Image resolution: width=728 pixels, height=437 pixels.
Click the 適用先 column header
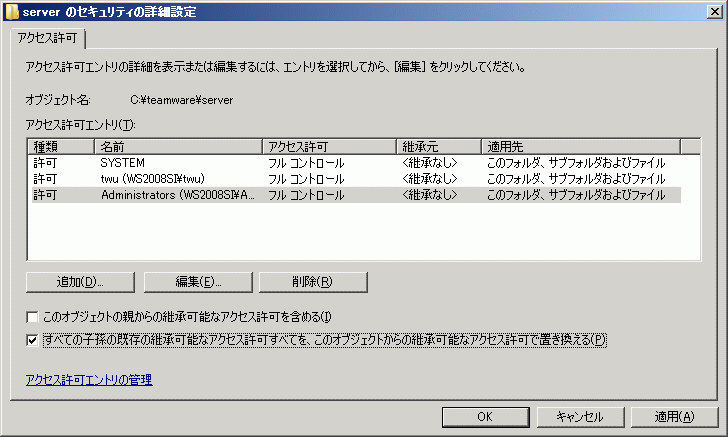click(581, 147)
